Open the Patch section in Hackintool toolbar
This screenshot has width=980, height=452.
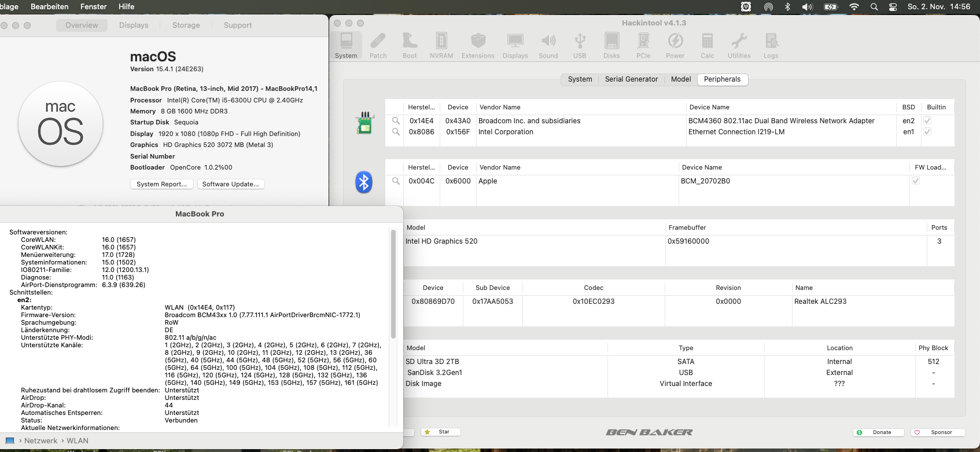point(378,45)
